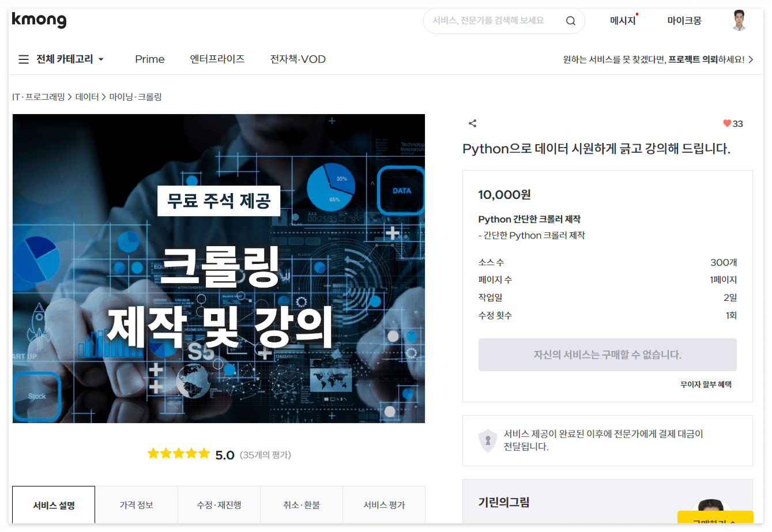This screenshot has height=532, width=772.
Task: Go to the Prime menu
Action: pyautogui.click(x=150, y=59)
